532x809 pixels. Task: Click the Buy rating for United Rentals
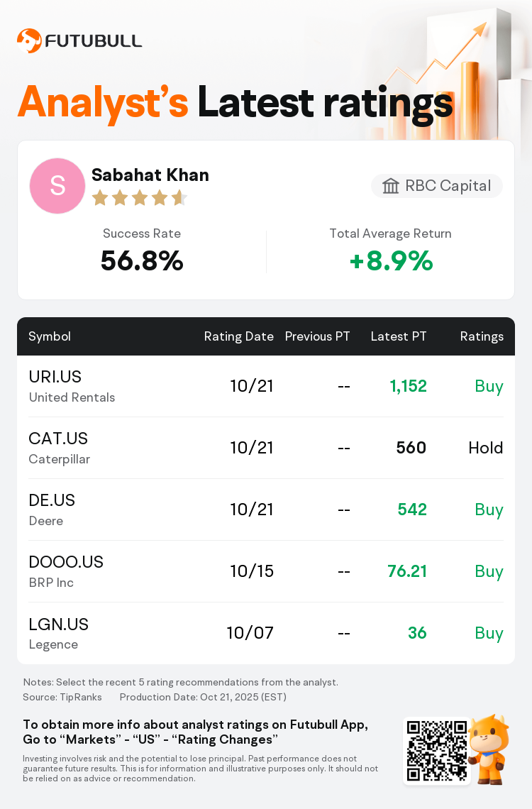489,386
